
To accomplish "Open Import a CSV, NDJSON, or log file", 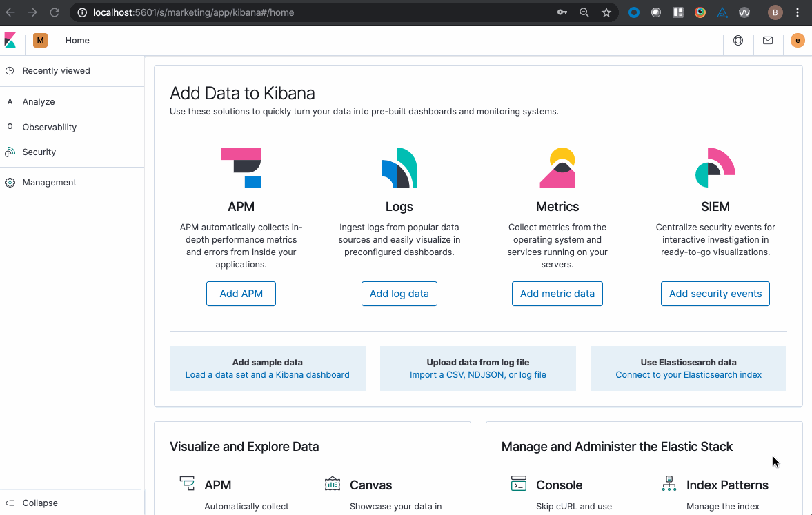I will pos(478,375).
